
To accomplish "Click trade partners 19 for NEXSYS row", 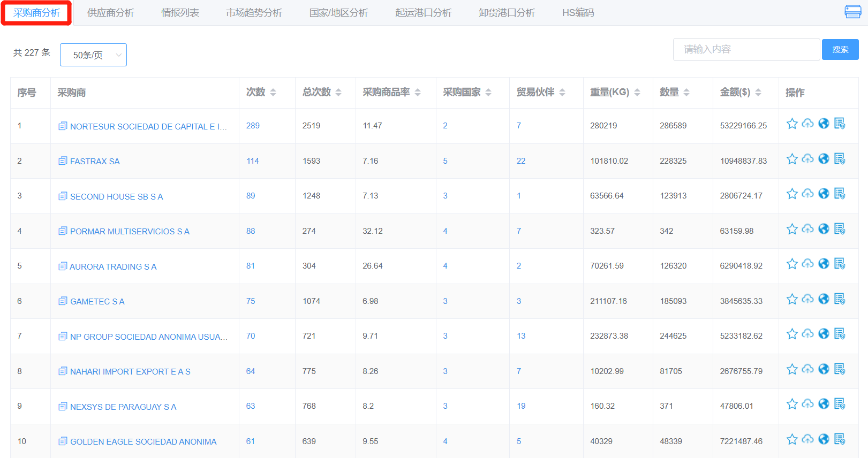I will (521, 406).
